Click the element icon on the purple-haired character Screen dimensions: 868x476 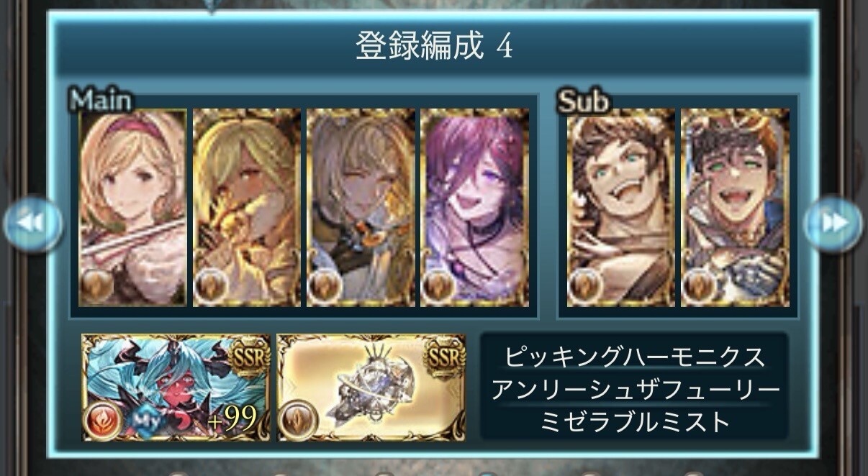pos(438,287)
